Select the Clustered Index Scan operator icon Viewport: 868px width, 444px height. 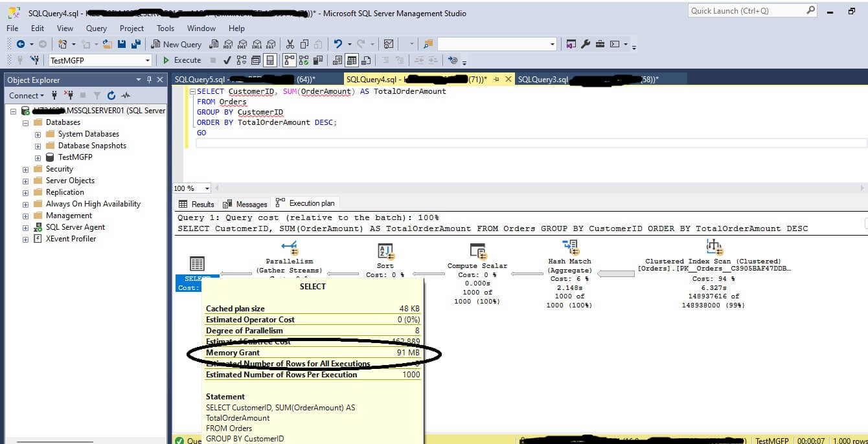click(713, 247)
